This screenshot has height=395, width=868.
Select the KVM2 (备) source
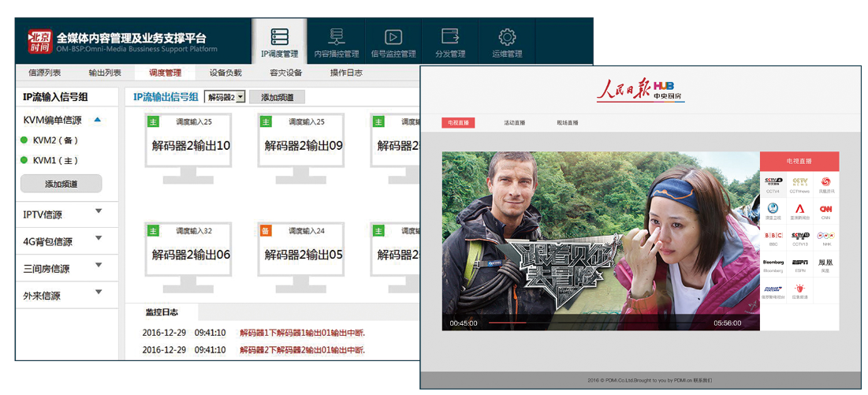(x=54, y=140)
